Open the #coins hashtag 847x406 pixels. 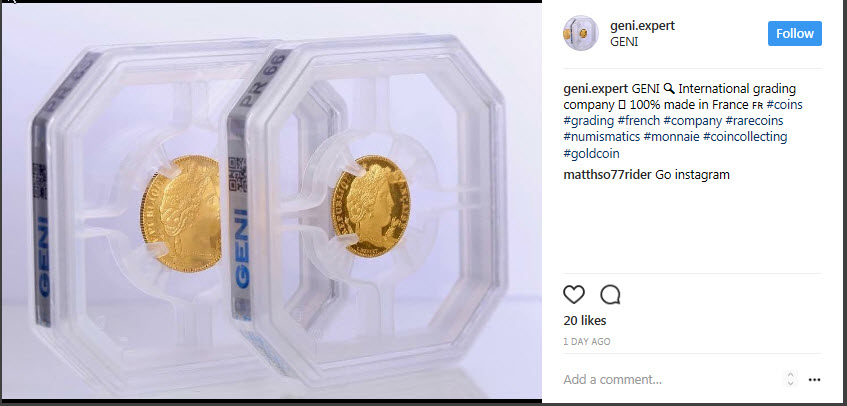pyautogui.click(x=785, y=104)
